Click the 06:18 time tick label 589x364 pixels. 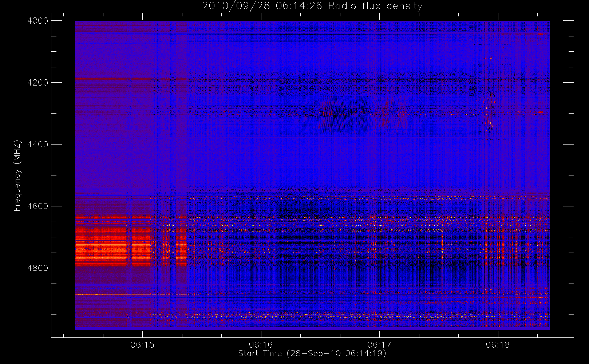[x=498, y=345]
